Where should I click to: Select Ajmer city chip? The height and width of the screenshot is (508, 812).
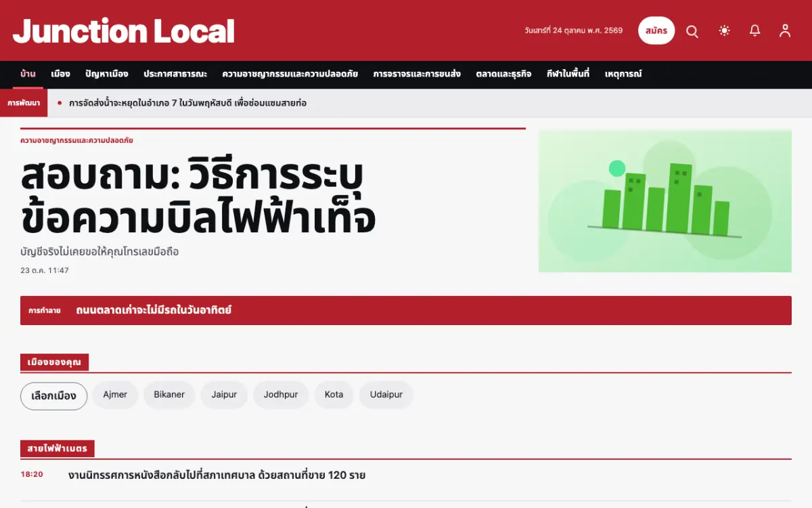pyautogui.click(x=115, y=395)
